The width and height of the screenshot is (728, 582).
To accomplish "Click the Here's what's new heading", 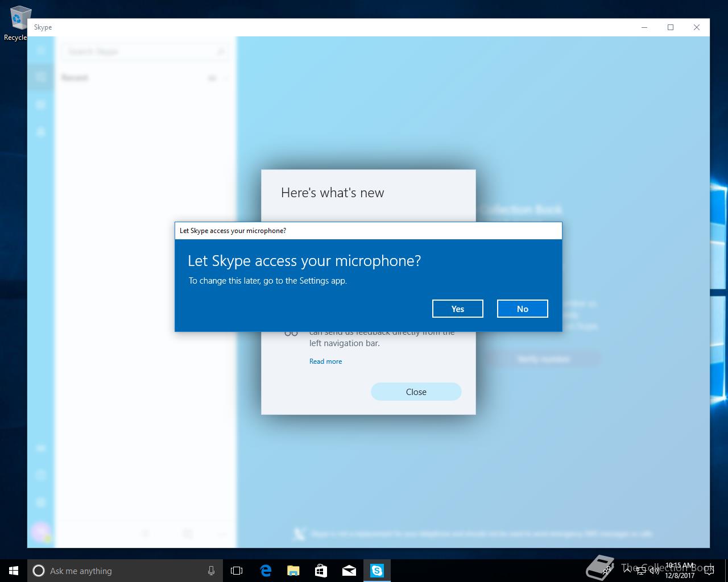I will tap(332, 193).
